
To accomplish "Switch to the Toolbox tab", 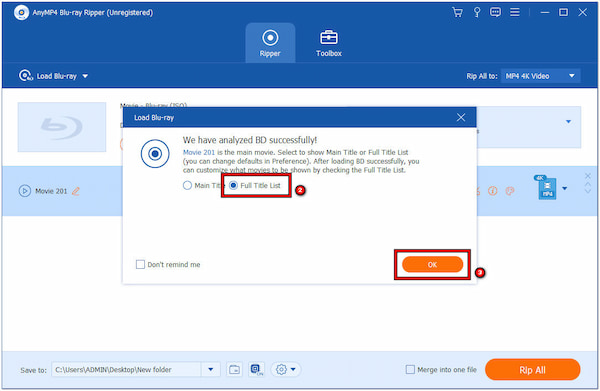I will pos(329,43).
